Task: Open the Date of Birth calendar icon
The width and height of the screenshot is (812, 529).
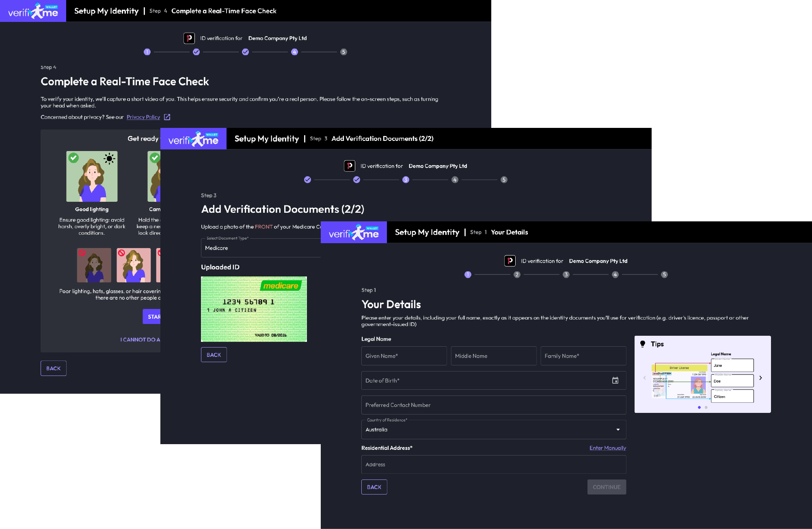Action: pos(615,380)
